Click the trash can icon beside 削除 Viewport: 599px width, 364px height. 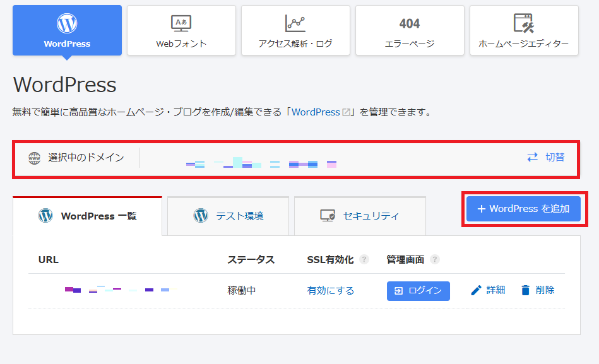(x=526, y=290)
